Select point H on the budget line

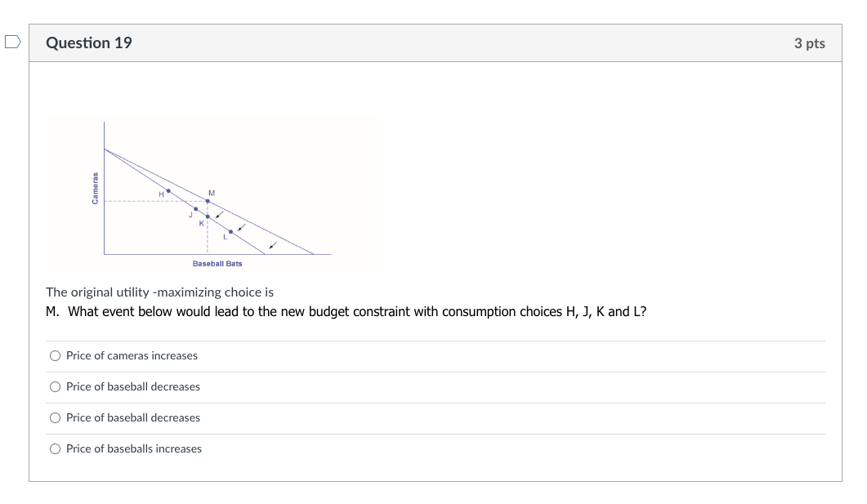coord(168,191)
